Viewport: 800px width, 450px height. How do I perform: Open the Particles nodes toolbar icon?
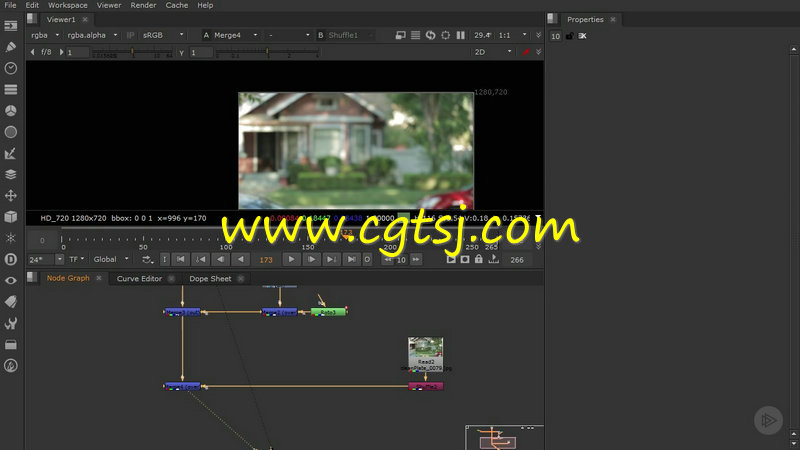pos(11,238)
